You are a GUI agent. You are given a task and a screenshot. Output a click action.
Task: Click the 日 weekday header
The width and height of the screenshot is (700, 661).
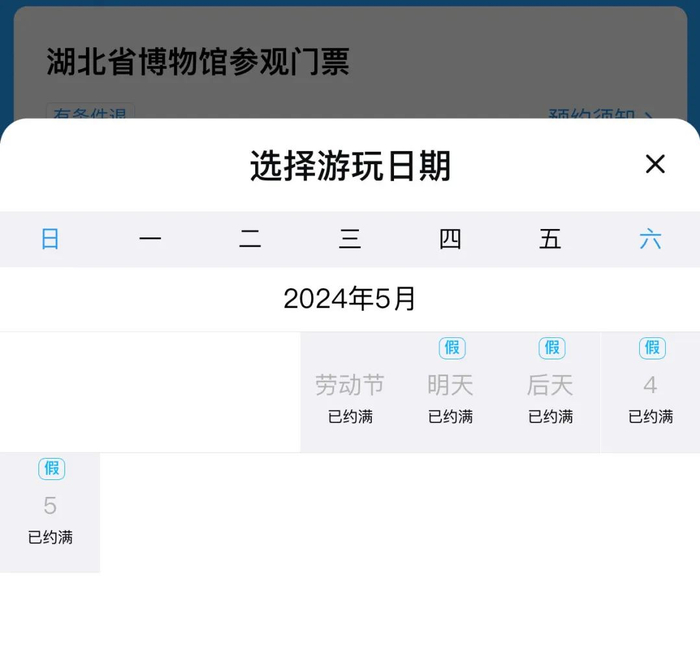tap(50, 239)
